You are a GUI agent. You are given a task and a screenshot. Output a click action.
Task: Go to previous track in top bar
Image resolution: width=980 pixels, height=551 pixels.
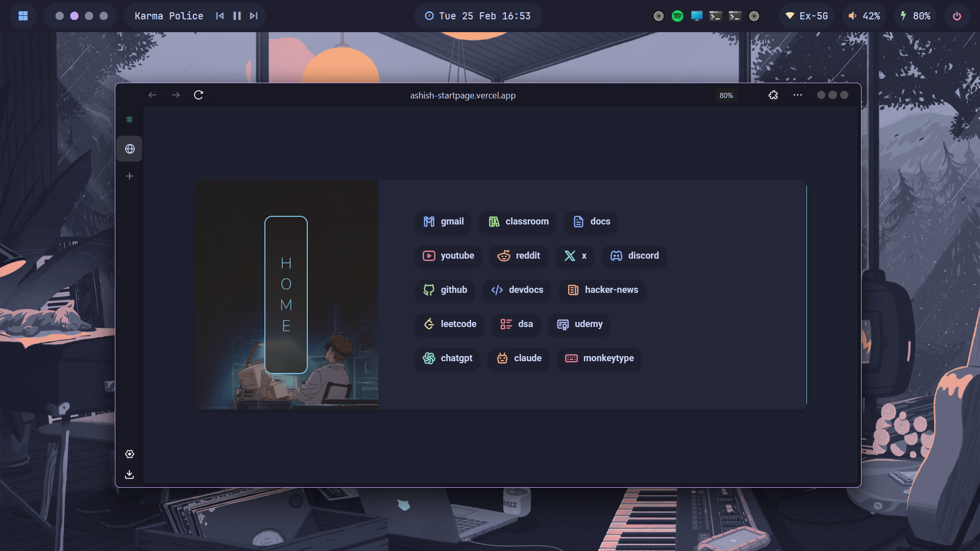(220, 16)
